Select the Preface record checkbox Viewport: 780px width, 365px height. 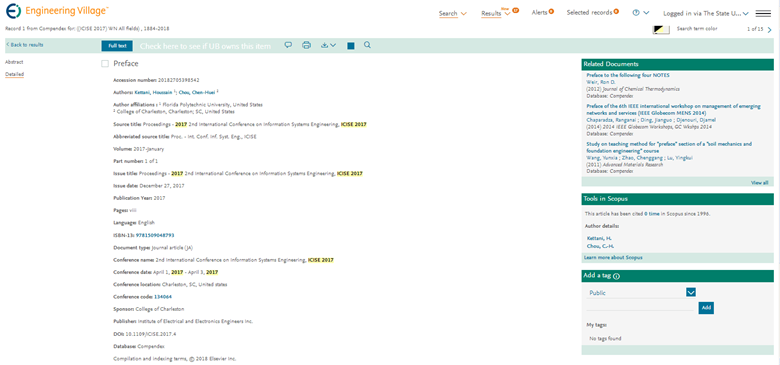coord(104,64)
